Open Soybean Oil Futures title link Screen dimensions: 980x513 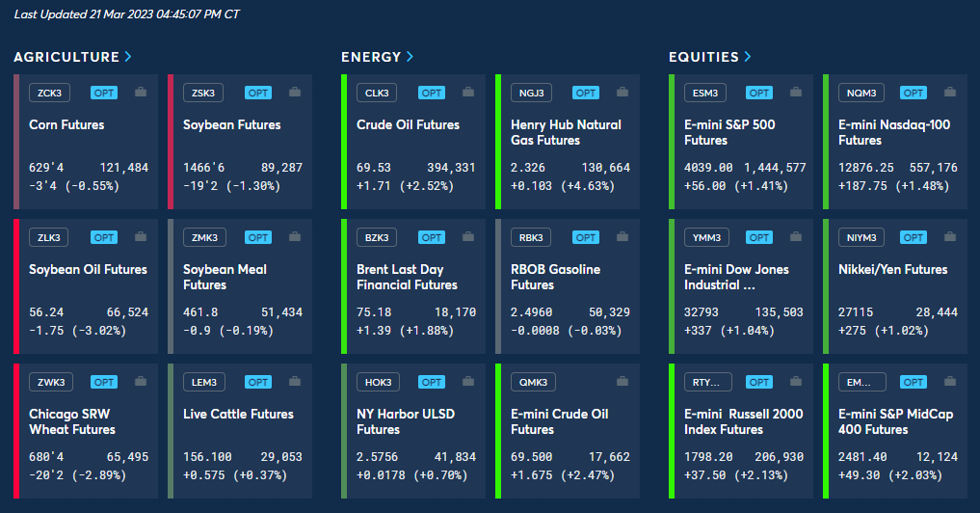coord(88,269)
